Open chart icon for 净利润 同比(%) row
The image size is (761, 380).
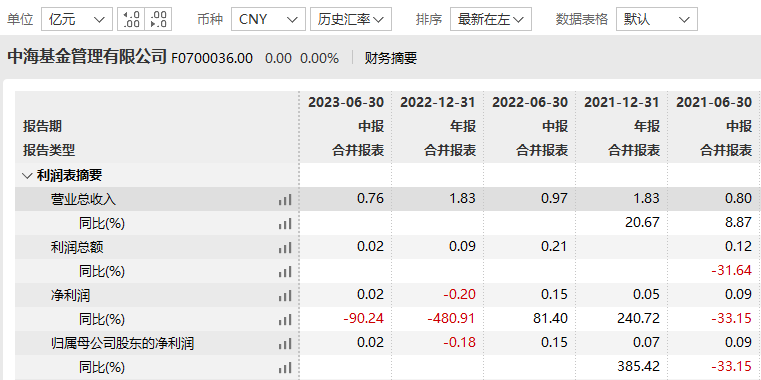[285, 320]
